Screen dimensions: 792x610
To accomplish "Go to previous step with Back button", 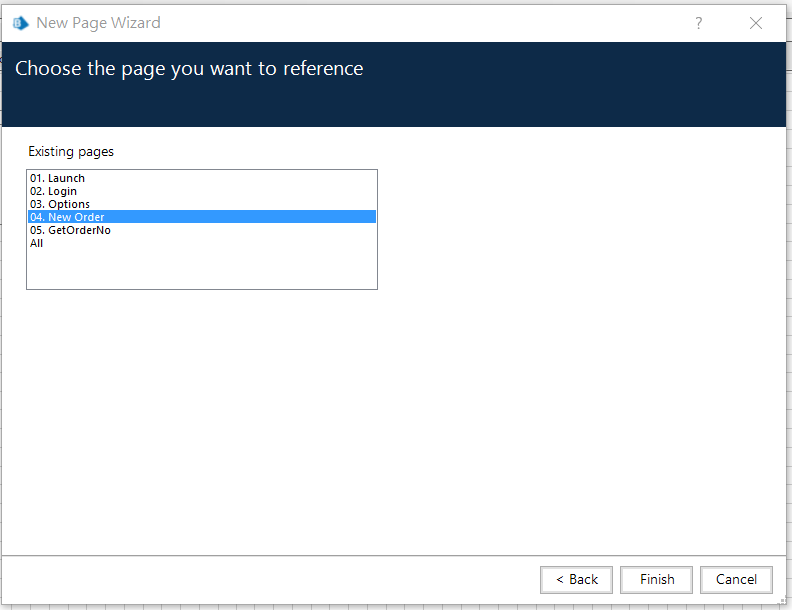I will [576, 579].
